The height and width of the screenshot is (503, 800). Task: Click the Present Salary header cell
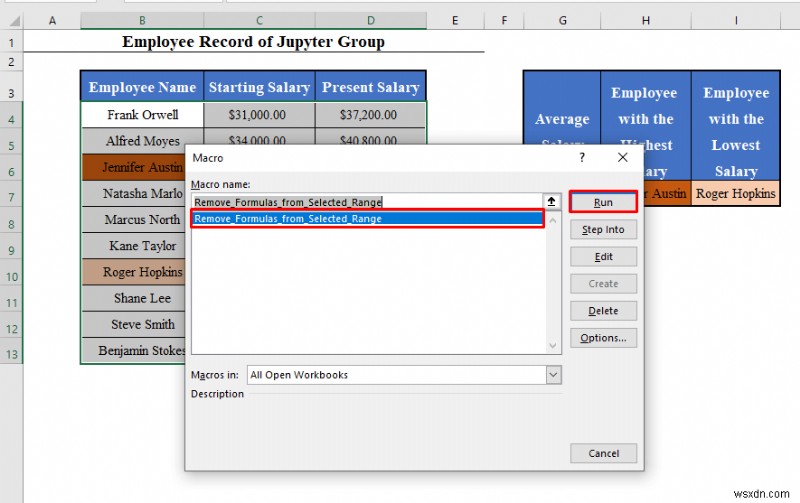371,87
